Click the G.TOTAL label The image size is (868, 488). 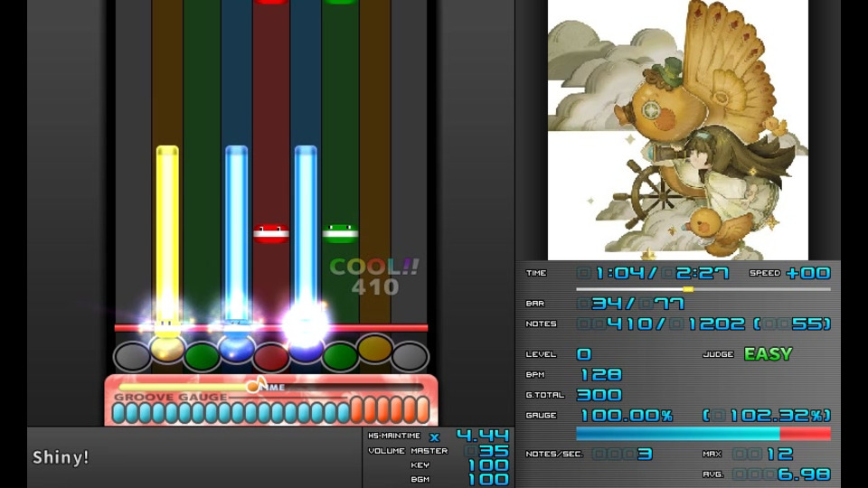(x=544, y=395)
